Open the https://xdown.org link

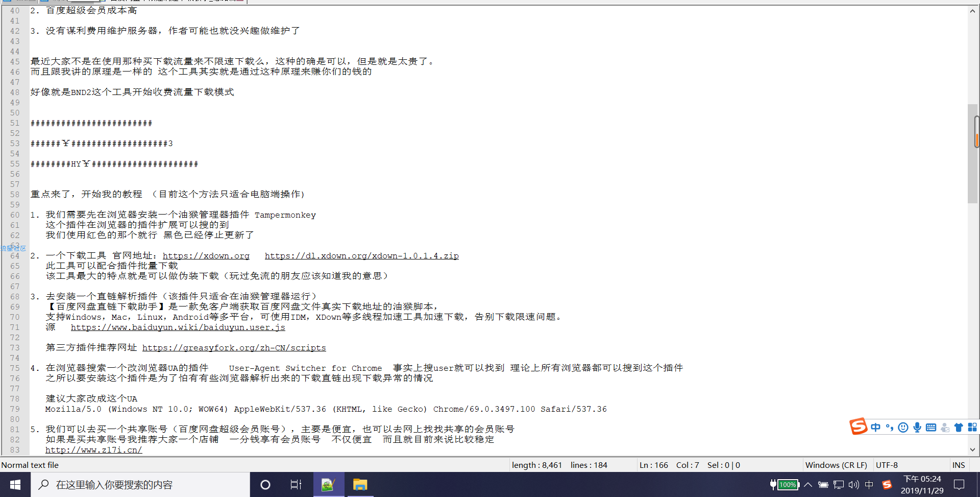(206, 256)
